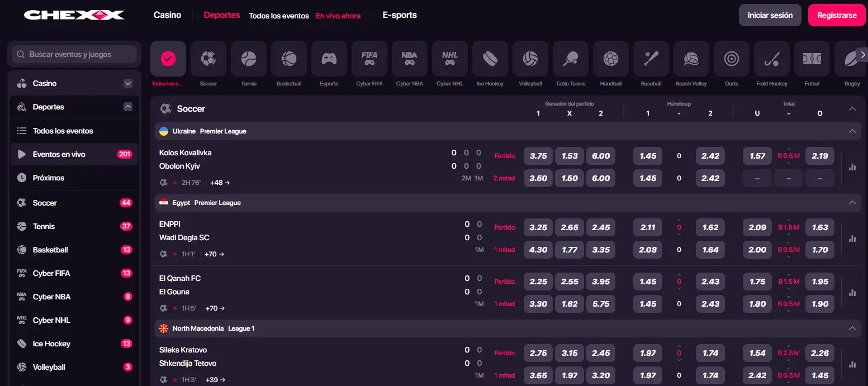Open Cyber NBA category in sidebar
This screenshot has height=386, width=868.
pyautogui.click(x=74, y=297)
